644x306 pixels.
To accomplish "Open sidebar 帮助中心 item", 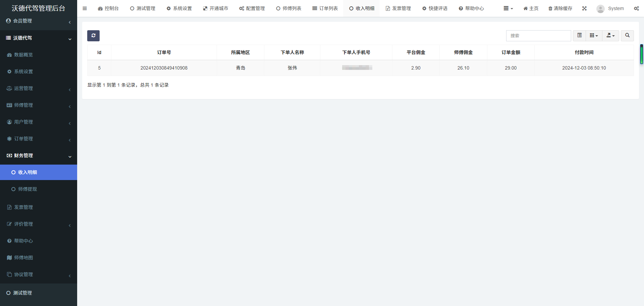I will (x=39, y=241).
